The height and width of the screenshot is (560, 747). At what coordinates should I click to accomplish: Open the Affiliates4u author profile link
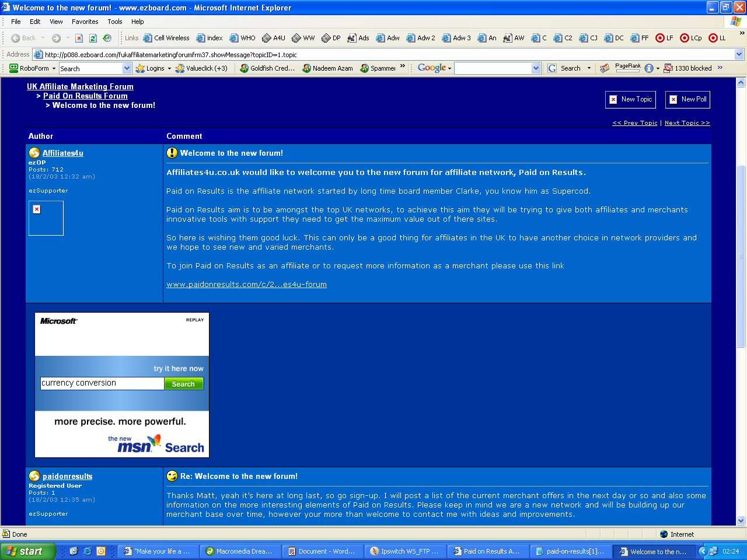(x=62, y=153)
